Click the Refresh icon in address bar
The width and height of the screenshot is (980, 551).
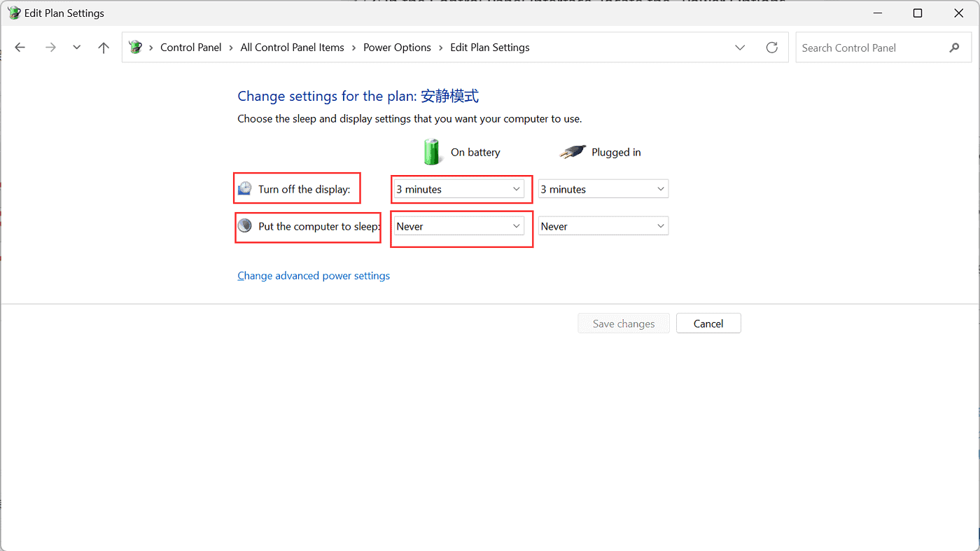point(772,48)
